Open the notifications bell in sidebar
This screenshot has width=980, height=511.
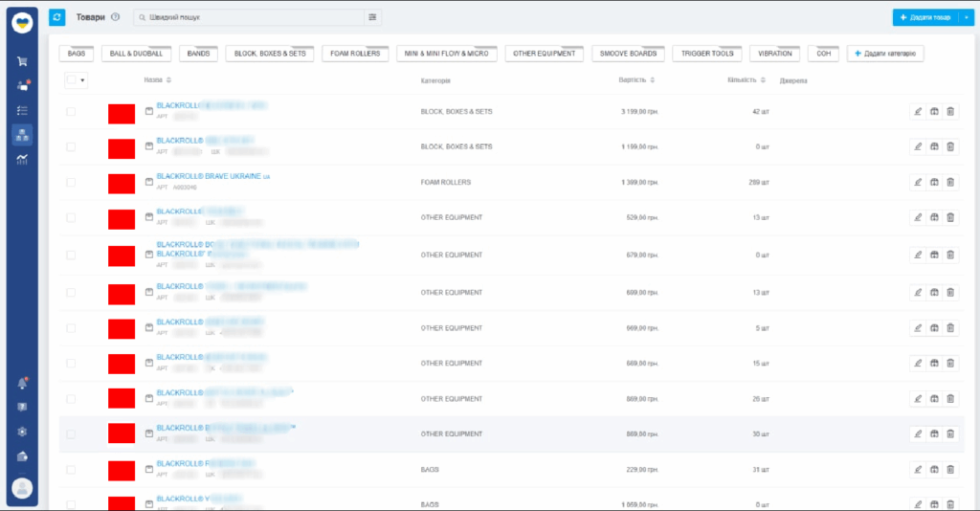click(x=22, y=384)
